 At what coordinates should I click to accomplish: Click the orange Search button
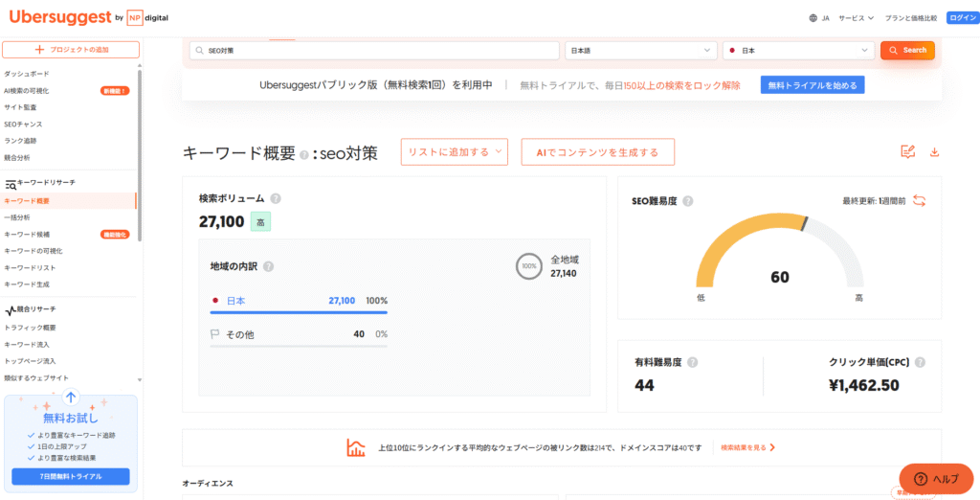click(907, 50)
